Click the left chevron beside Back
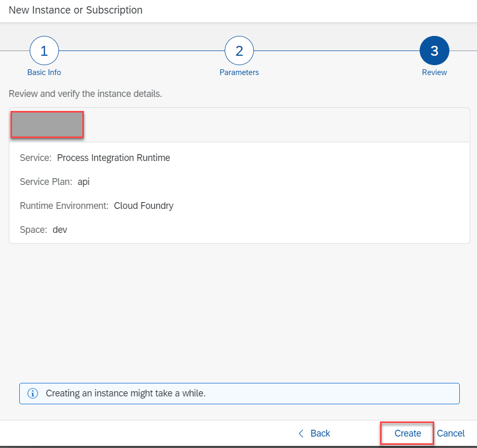This screenshot has height=448, width=477. [301, 433]
